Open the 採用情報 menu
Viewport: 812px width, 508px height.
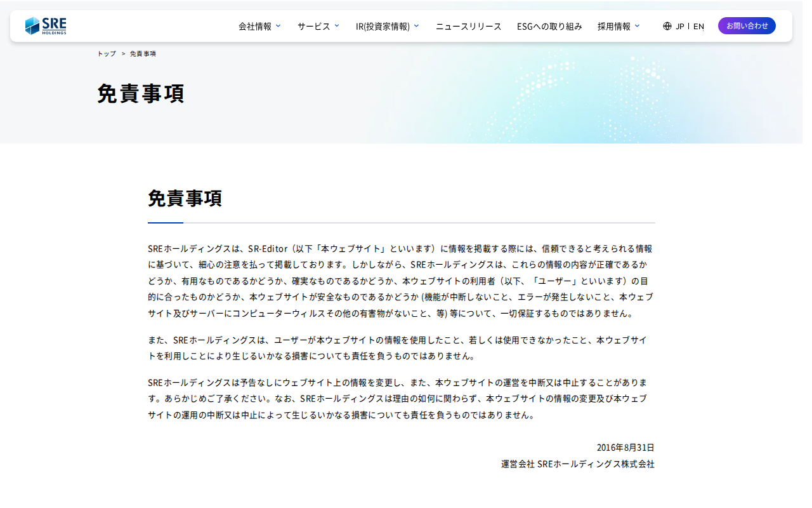click(x=614, y=26)
